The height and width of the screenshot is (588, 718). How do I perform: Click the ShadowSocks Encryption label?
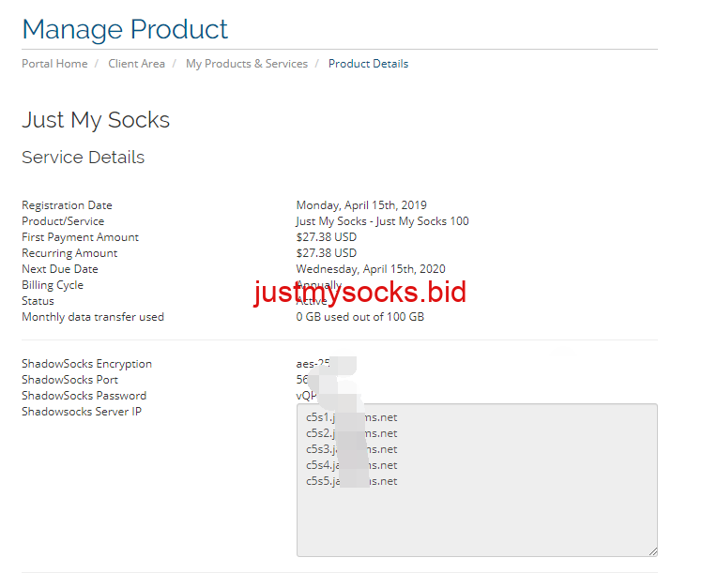87,364
